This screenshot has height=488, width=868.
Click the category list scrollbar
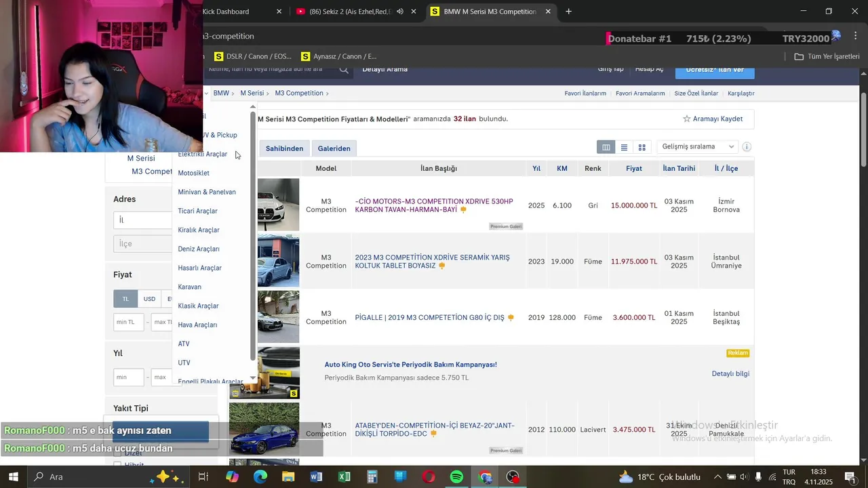click(253, 237)
